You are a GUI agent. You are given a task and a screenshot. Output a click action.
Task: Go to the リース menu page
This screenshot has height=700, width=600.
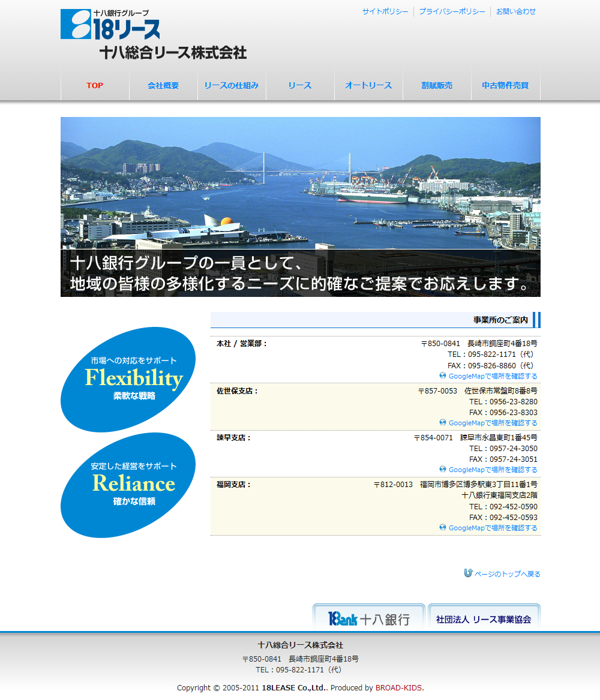300,85
